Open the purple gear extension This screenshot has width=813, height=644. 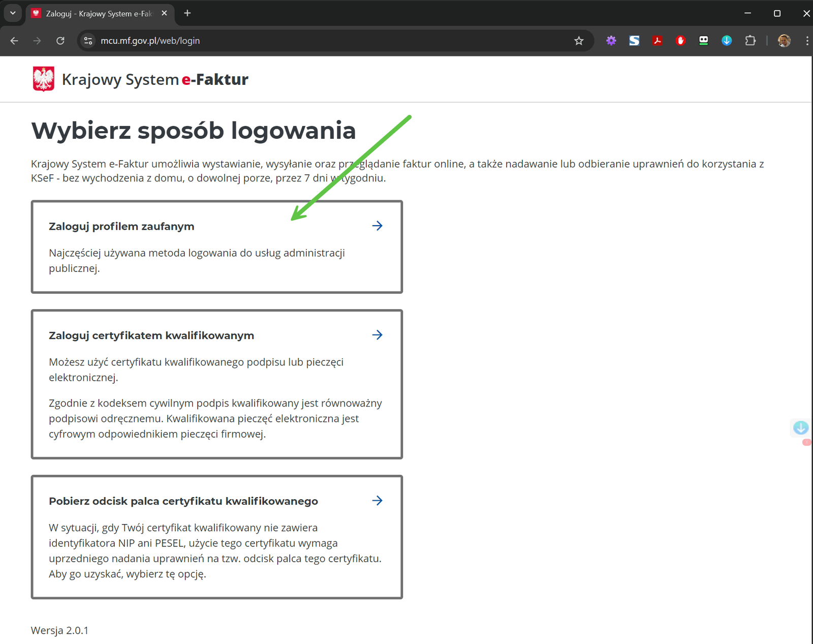coord(611,41)
